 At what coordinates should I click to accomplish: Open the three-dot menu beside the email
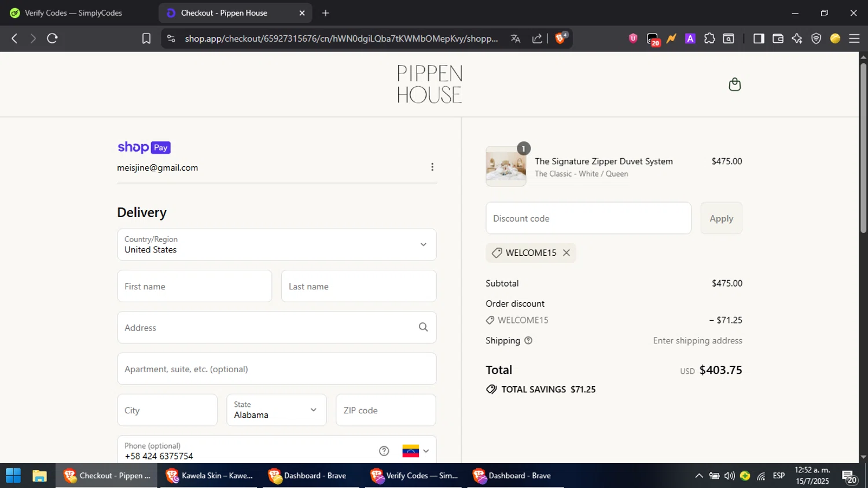coord(432,167)
